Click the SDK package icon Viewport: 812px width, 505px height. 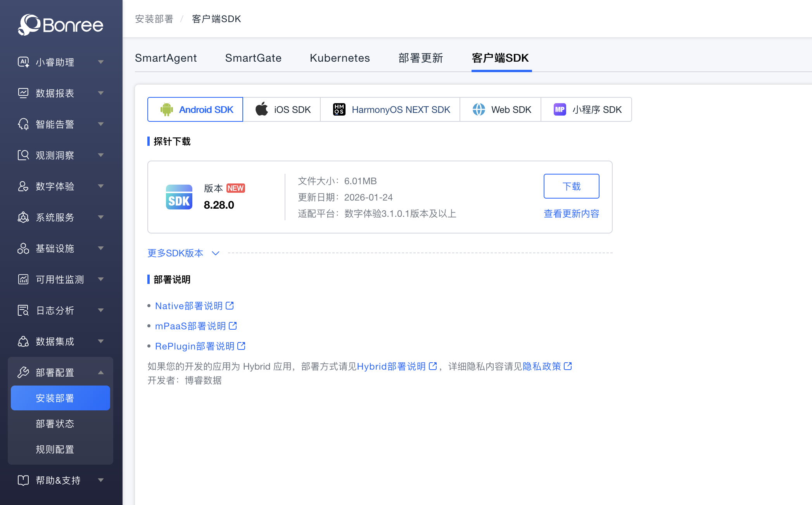[x=179, y=197]
